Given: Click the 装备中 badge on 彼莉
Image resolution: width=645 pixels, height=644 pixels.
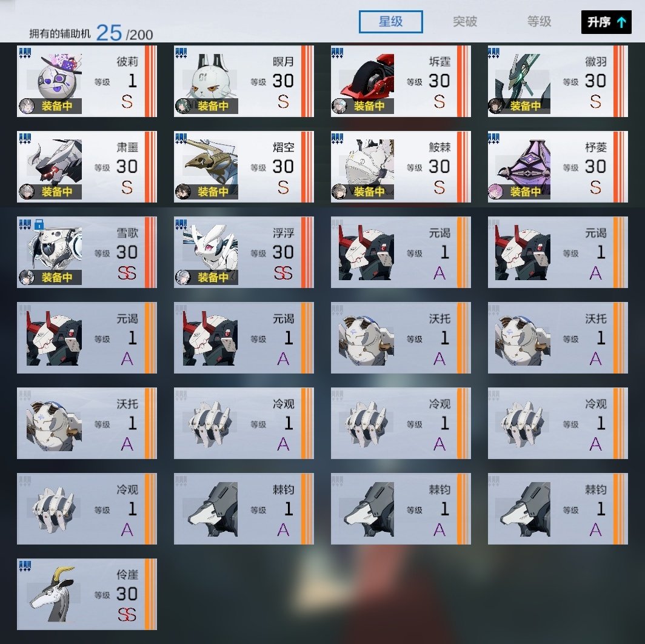Looking at the screenshot, I should tap(50, 106).
